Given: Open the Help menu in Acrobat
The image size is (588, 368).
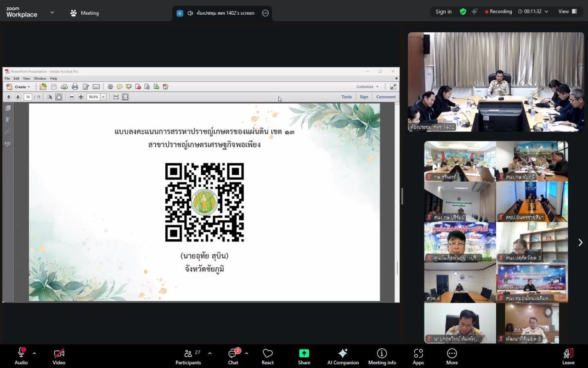Looking at the screenshot, I should [54, 79].
